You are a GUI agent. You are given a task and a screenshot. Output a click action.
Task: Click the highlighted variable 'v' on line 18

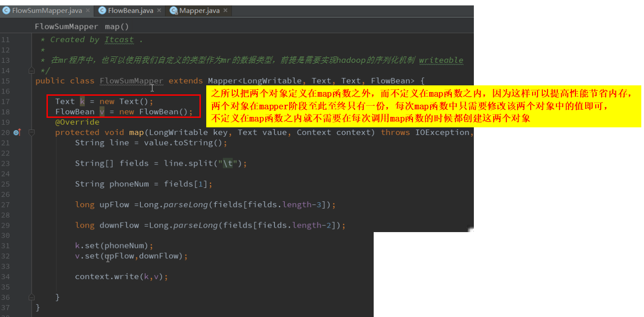click(102, 112)
